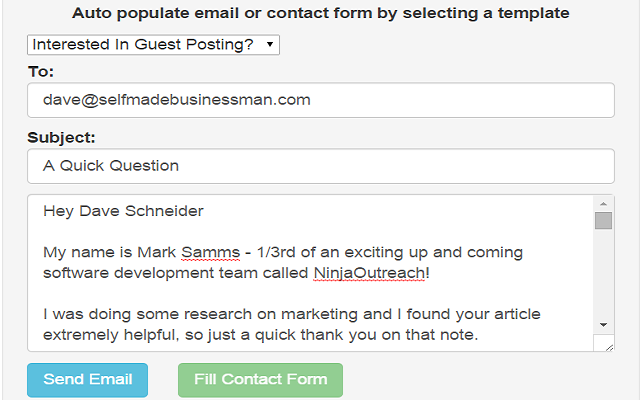Viewport: 640px width, 400px height.
Task: Click the message scrollbar up arrow
Action: tap(603, 204)
